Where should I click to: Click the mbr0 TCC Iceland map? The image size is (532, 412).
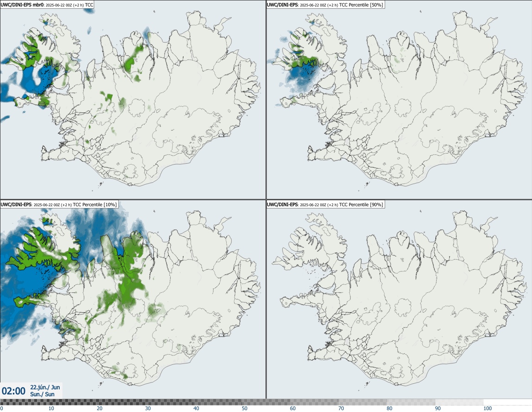[133, 100]
